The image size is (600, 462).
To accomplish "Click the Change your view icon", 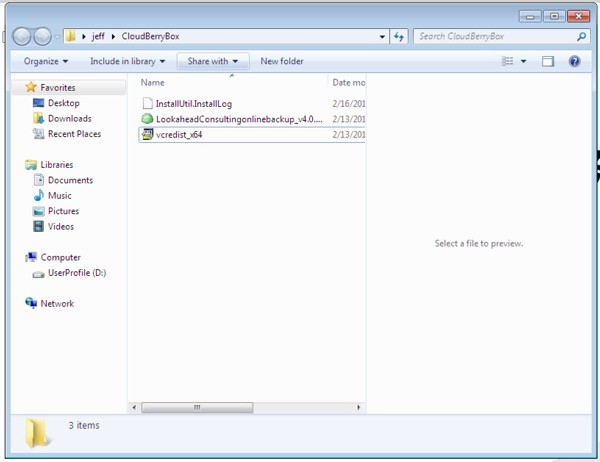I will pyautogui.click(x=507, y=61).
